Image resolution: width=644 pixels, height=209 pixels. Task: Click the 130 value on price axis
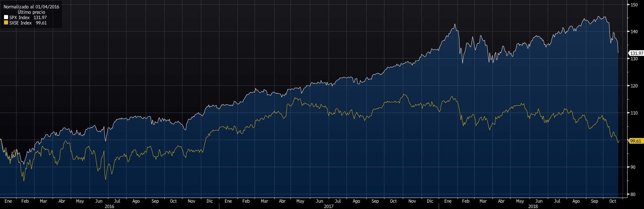coord(634,59)
